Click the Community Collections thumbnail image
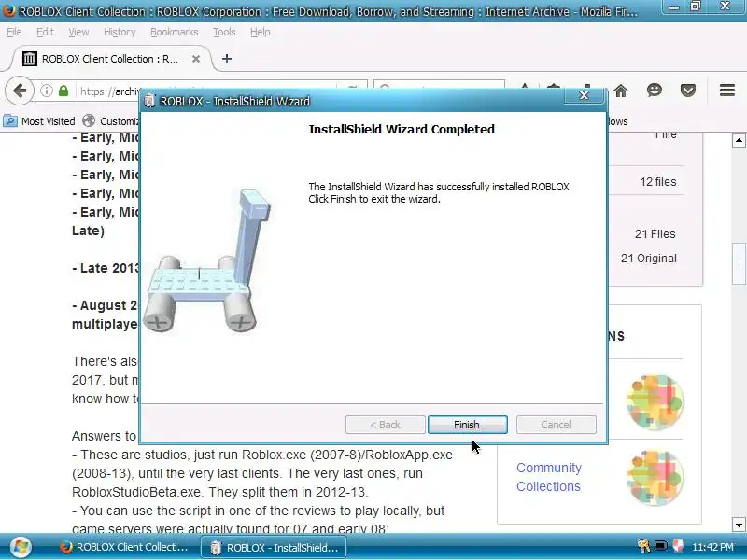747x560 pixels. 655,477
